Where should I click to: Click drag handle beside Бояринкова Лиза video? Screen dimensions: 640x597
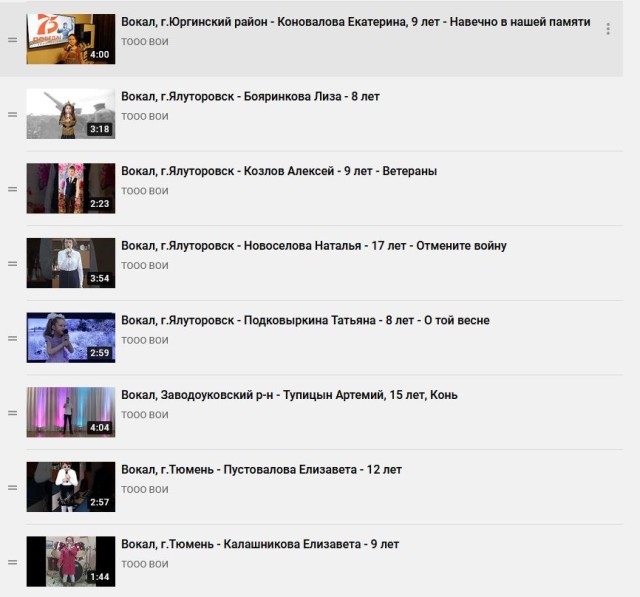coord(13,115)
